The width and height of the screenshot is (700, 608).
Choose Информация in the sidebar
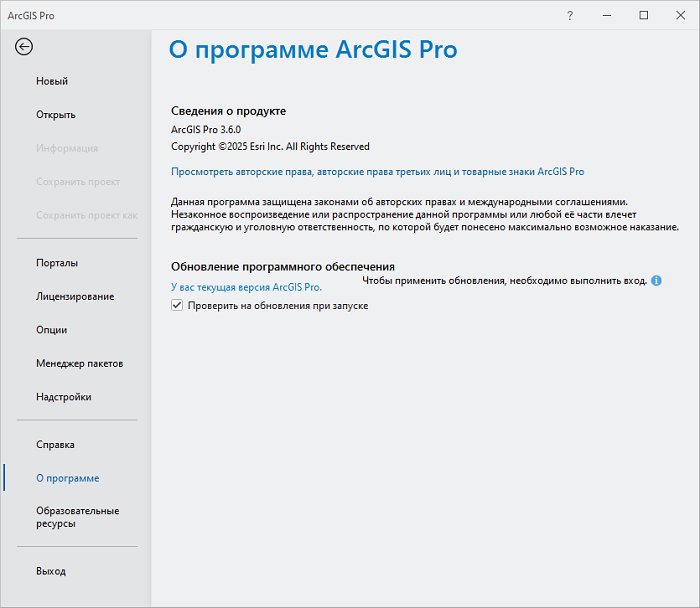coord(67,148)
